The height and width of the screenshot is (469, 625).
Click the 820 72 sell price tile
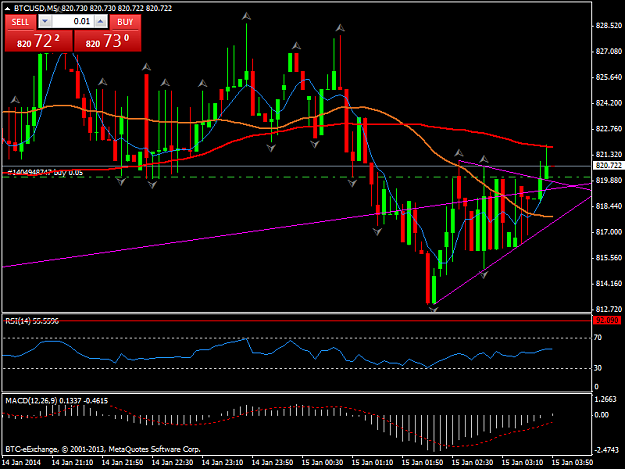39,41
